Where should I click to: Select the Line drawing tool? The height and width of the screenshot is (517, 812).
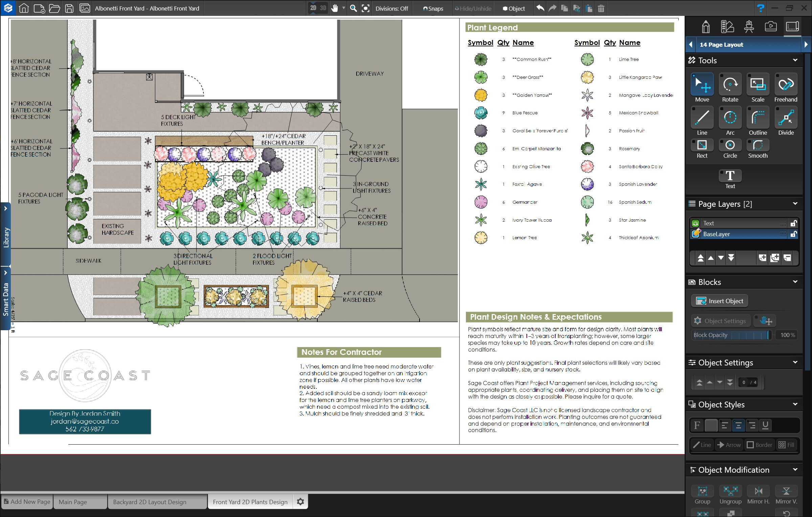702,121
